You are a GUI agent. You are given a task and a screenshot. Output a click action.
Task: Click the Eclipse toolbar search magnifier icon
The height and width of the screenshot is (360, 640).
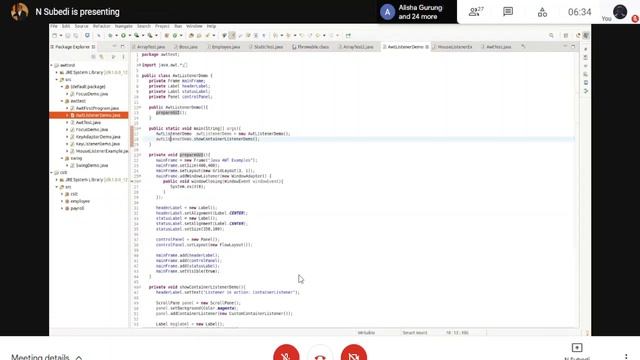tap(551, 36)
